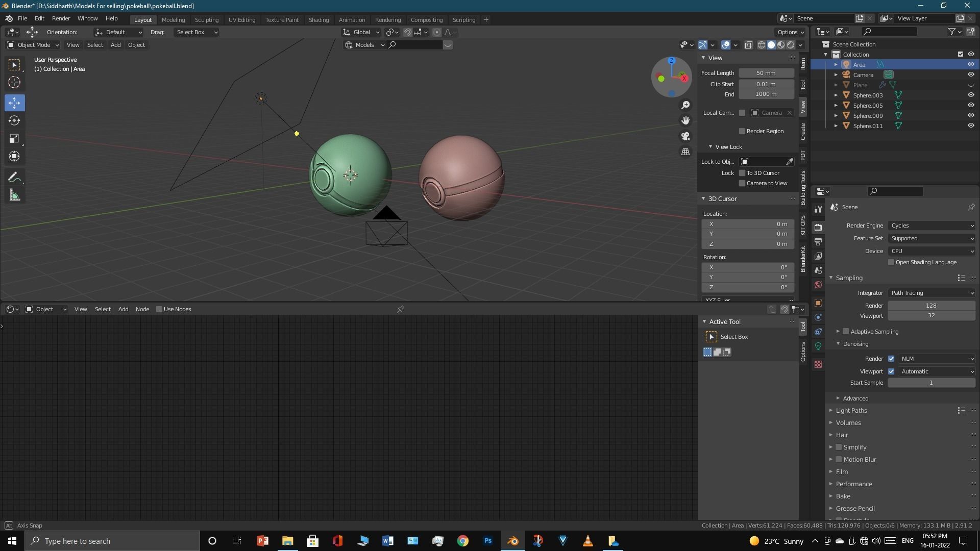Image resolution: width=980 pixels, height=551 pixels.
Task: Open Photoshop from taskbar
Action: click(488, 541)
